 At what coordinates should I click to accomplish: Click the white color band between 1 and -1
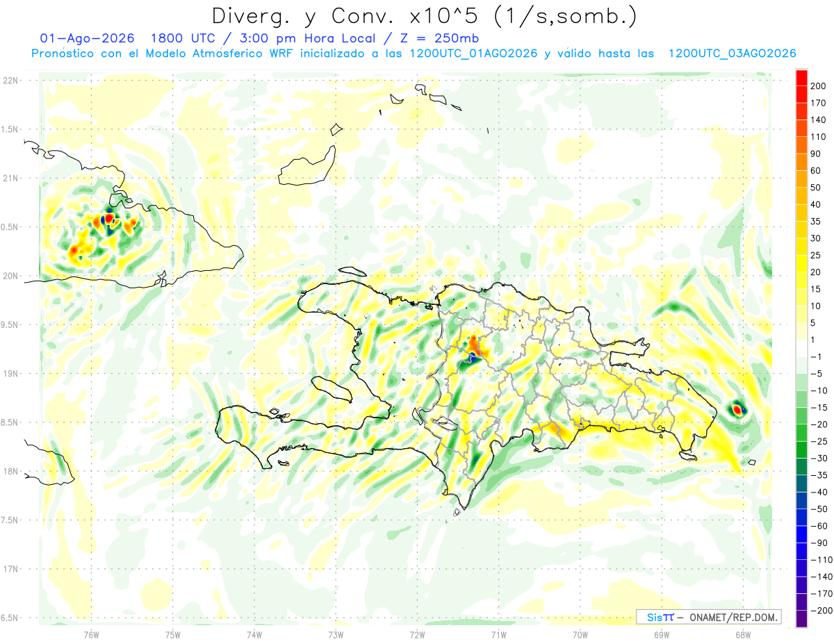(x=802, y=348)
